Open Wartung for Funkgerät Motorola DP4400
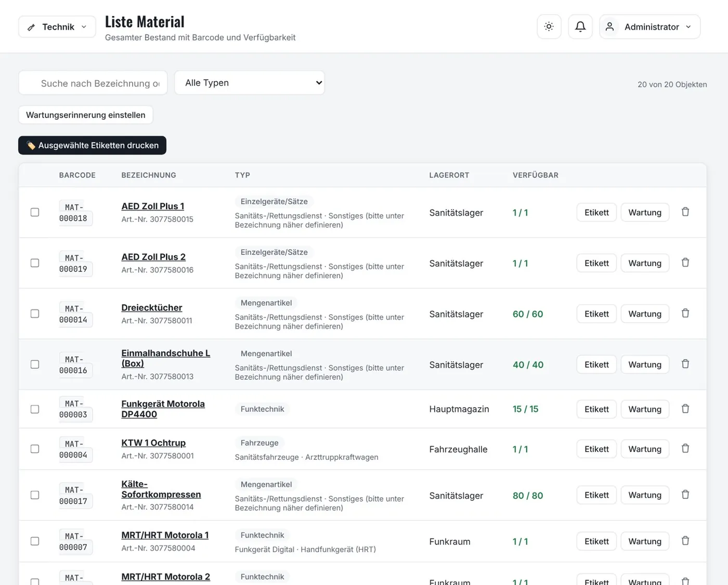The image size is (728, 585). [645, 409]
